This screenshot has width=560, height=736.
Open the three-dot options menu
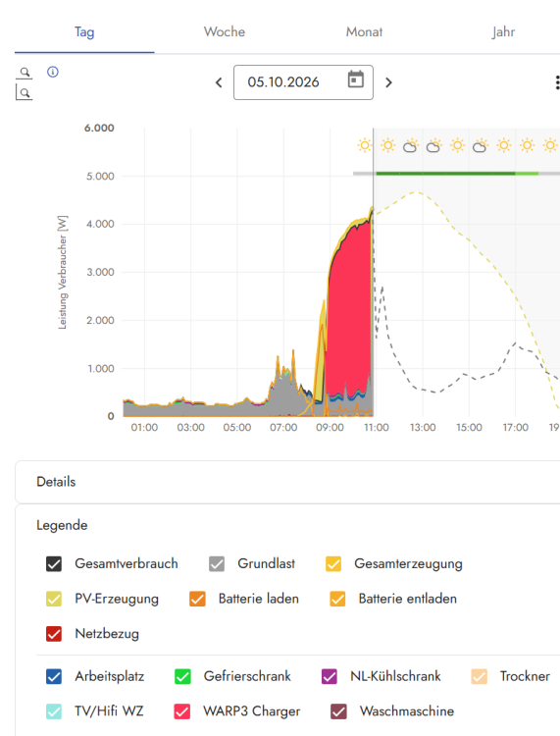coord(557,82)
